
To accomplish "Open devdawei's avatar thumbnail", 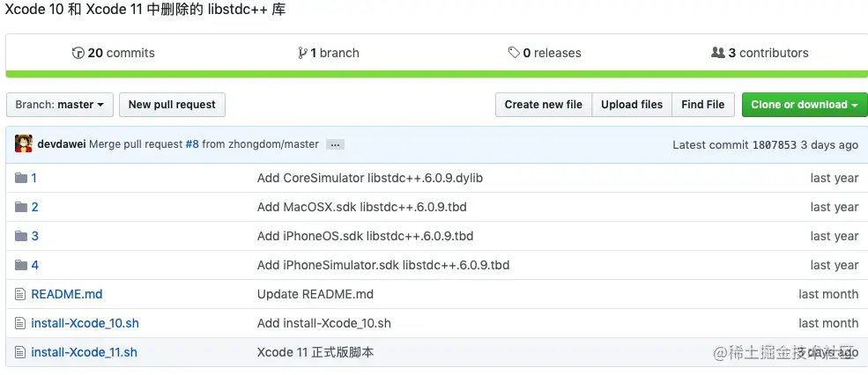I will 24,143.
